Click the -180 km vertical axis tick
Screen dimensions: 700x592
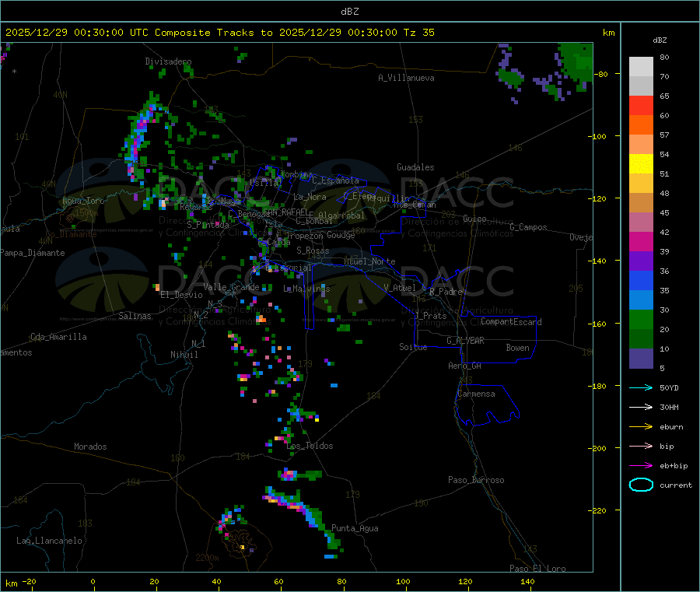[x=598, y=386]
